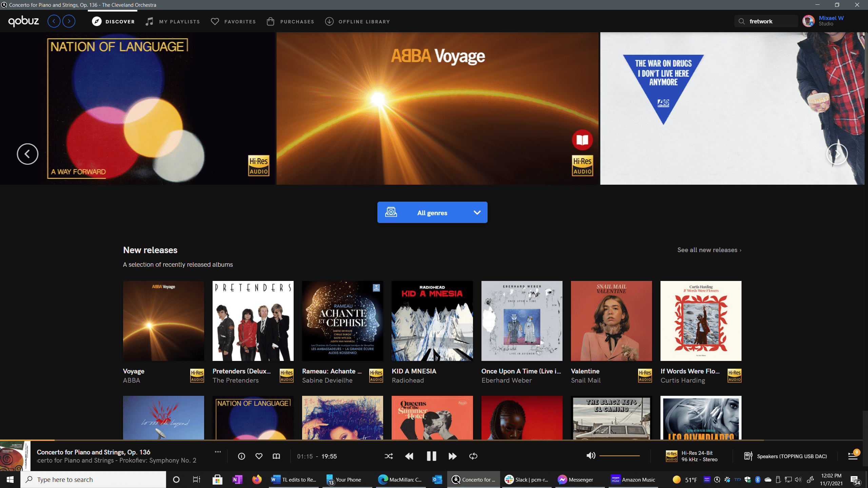Select the Speakers TOPPING USB DAC output

(x=785, y=456)
